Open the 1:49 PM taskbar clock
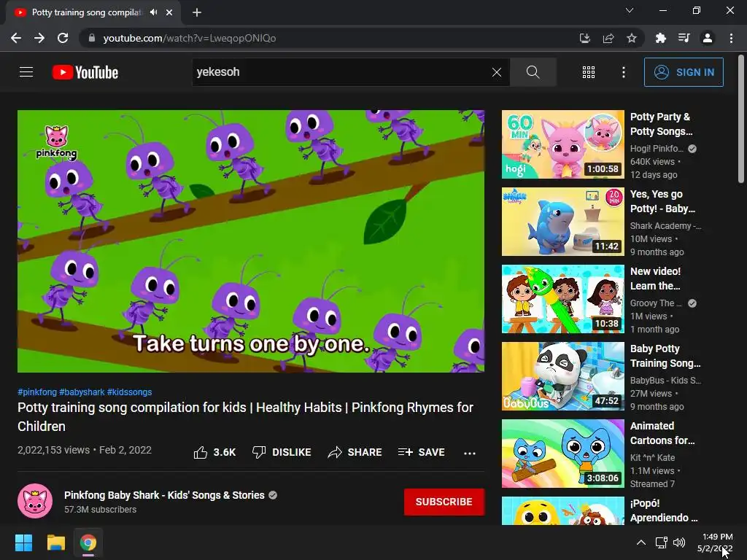The image size is (747, 560). tap(715, 542)
